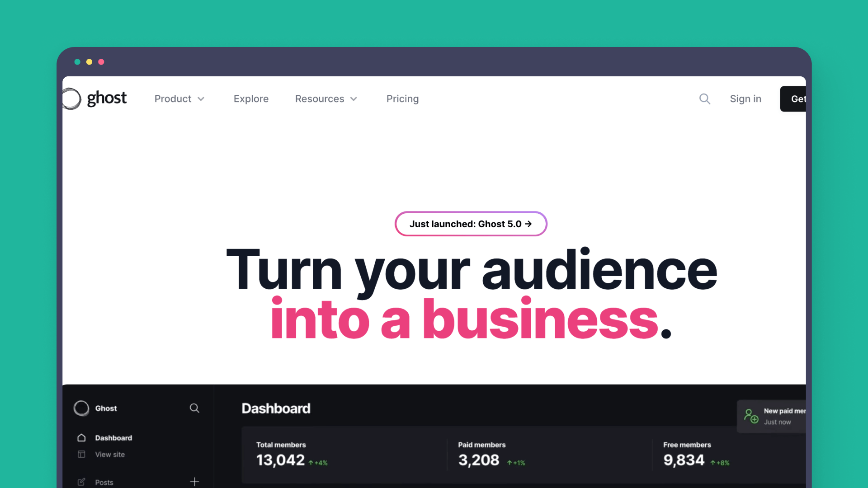
Task: Expand the Product dropdown menu
Action: point(178,99)
